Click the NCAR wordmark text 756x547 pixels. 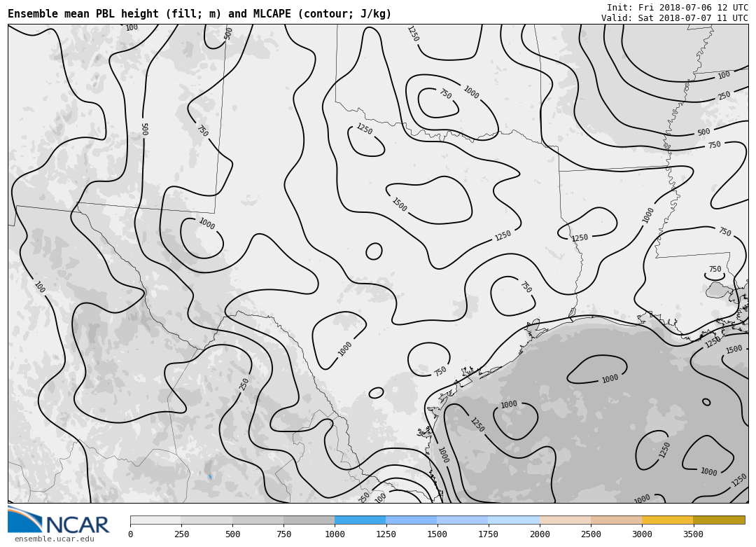pyautogui.click(x=77, y=525)
